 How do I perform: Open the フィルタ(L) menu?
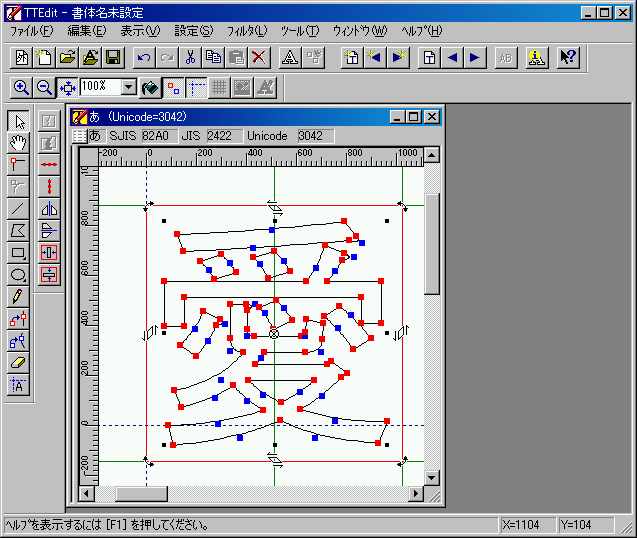coord(247,31)
